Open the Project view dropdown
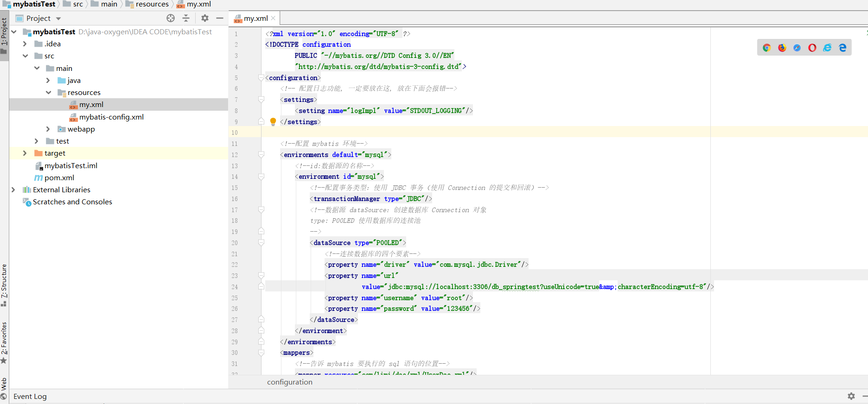 click(x=58, y=19)
